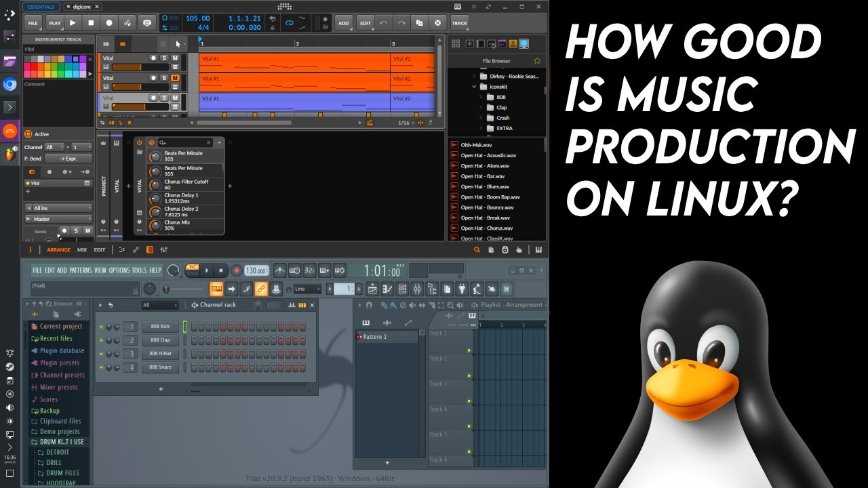The height and width of the screenshot is (488, 868).
Task: Open Steam from the system dock
Action: click(9, 367)
